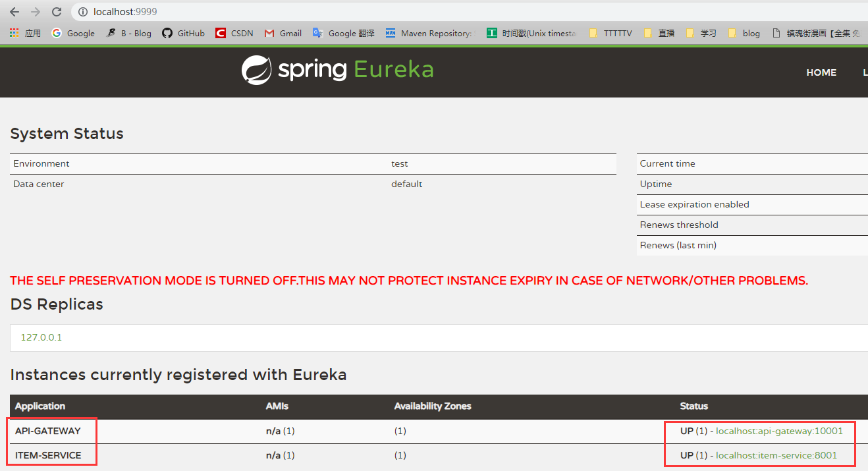Click the Renews (last min) label
868x471 pixels.
pos(678,245)
